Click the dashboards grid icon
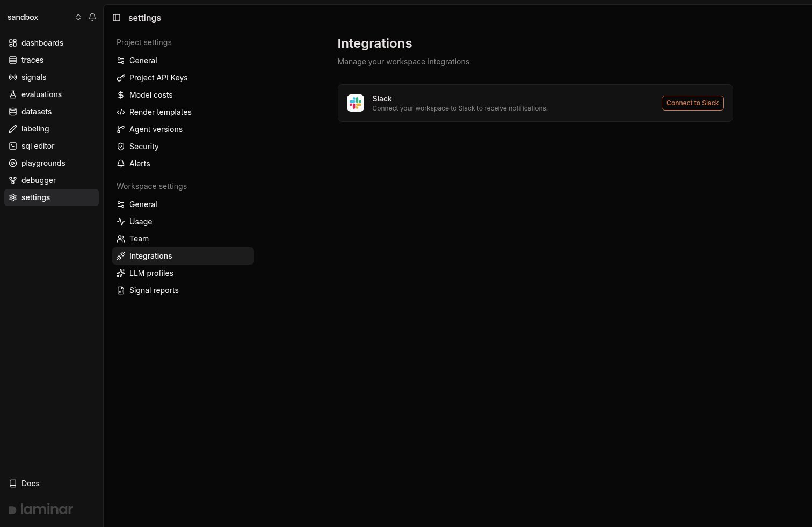Screen dimensions: 812x527 [13, 43]
